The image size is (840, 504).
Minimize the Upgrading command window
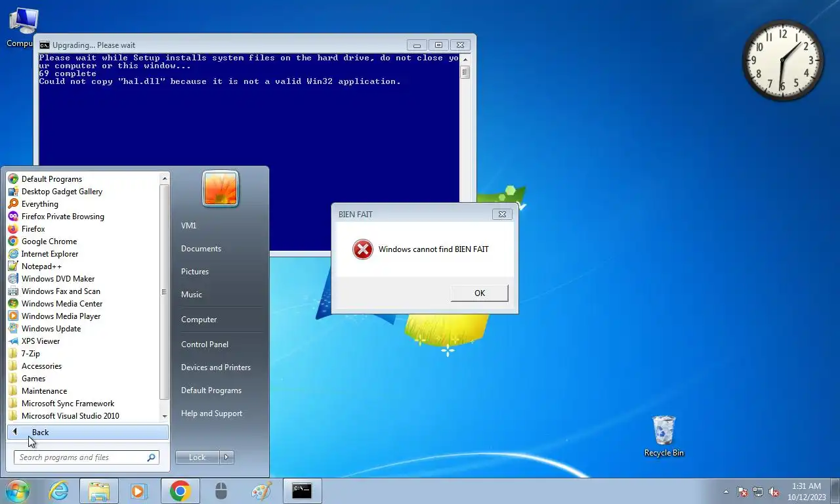[417, 45]
